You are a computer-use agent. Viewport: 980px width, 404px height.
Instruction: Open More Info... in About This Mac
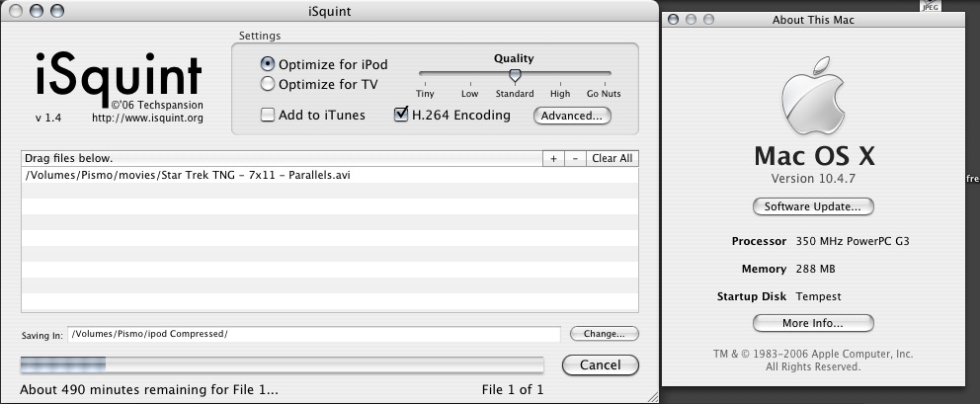813,323
